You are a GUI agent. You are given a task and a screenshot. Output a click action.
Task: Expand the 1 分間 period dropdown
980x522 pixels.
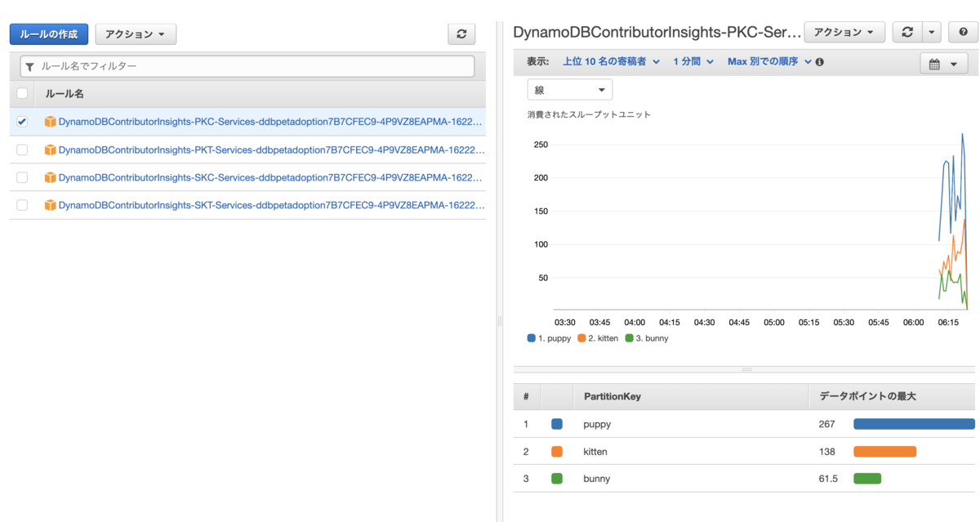tap(693, 62)
